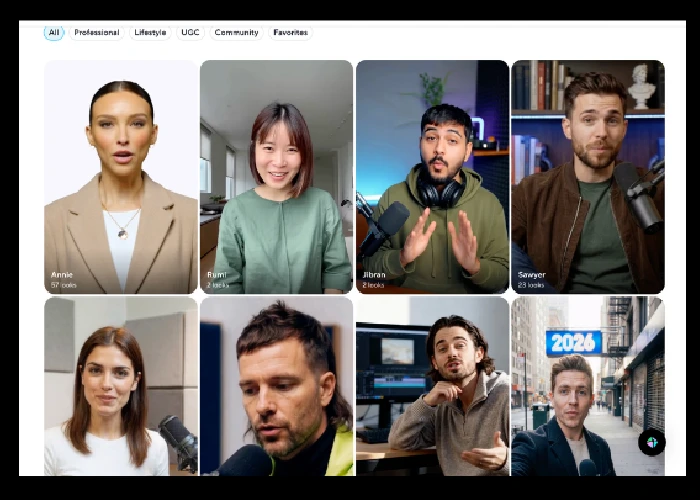Viewport: 700px width, 500px height.
Task: Click the Jibran name label
Action: [x=374, y=274]
